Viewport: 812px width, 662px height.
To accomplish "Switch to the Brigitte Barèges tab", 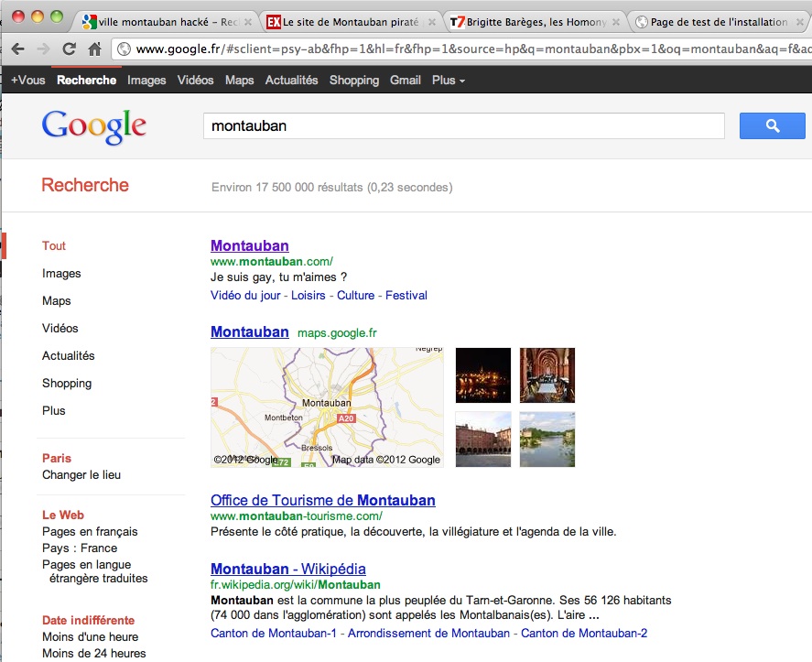I will (533, 22).
